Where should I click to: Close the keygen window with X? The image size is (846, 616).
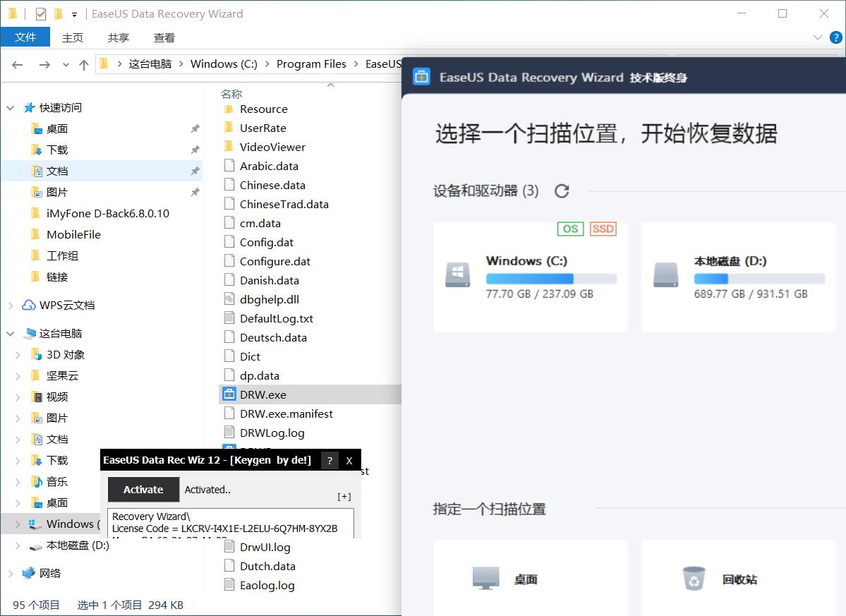coord(349,461)
